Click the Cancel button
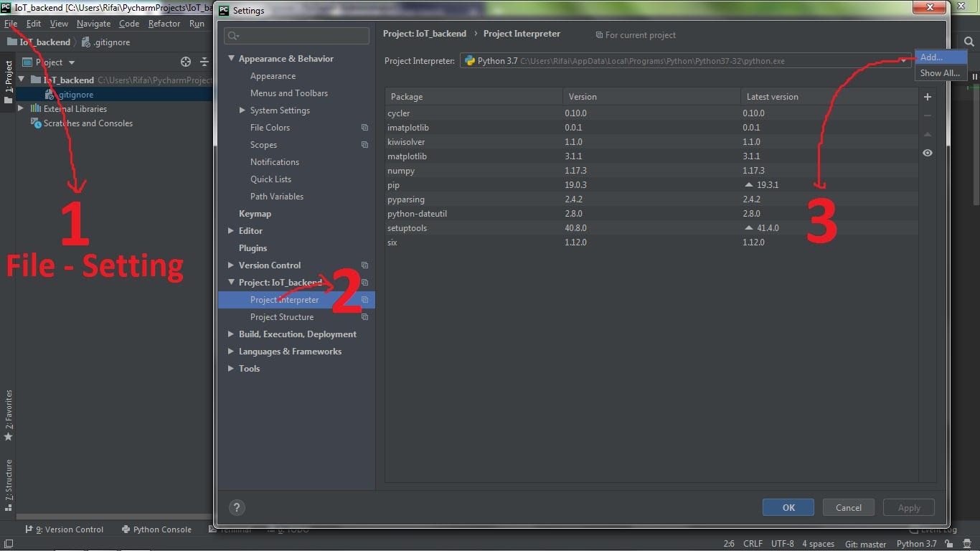980x551 pixels. click(848, 507)
